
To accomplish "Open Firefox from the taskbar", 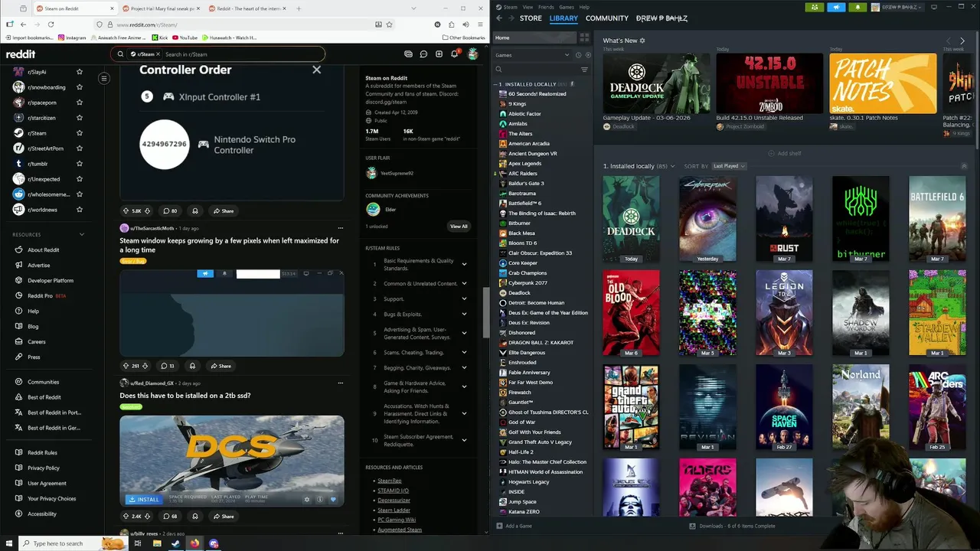I will click(194, 543).
